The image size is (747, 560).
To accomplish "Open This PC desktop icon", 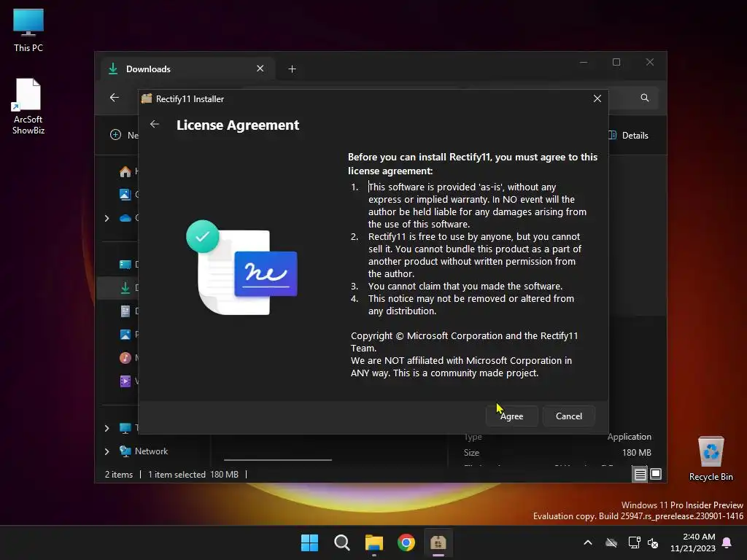I will [28, 30].
